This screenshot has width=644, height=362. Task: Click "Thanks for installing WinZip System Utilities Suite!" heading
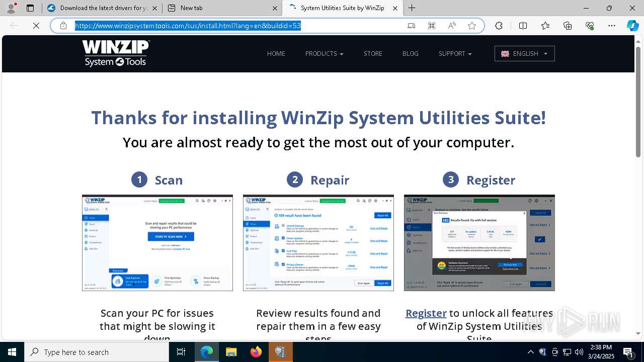[318, 118]
